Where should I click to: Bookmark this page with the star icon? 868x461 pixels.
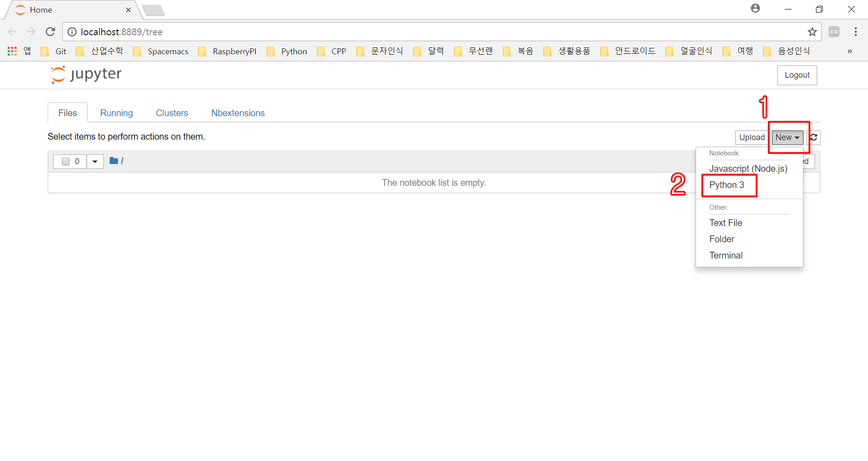(x=812, y=32)
